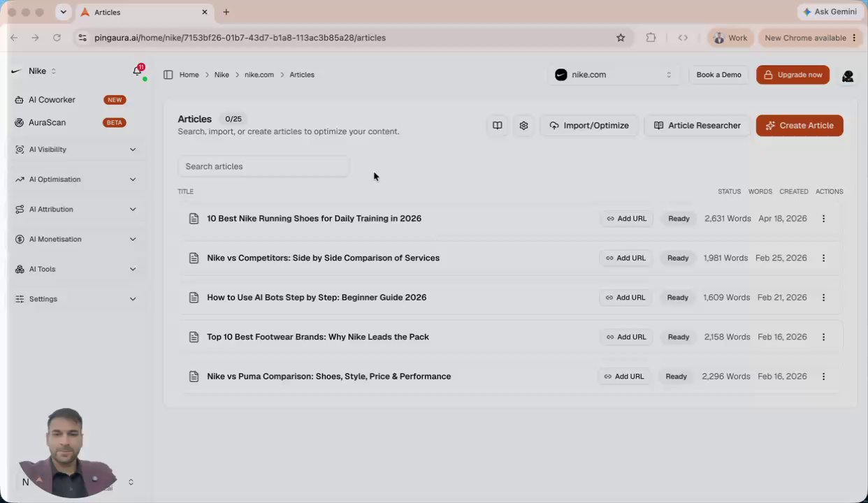View site information icon in address bar
Image resolution: width=868 pixels, height=503 pixels.
(82, 38)
